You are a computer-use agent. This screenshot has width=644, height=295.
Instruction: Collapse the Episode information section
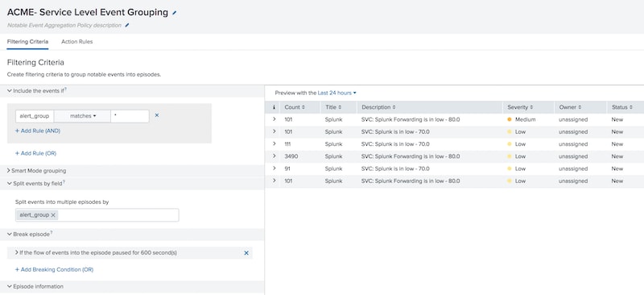pos(35,286)
